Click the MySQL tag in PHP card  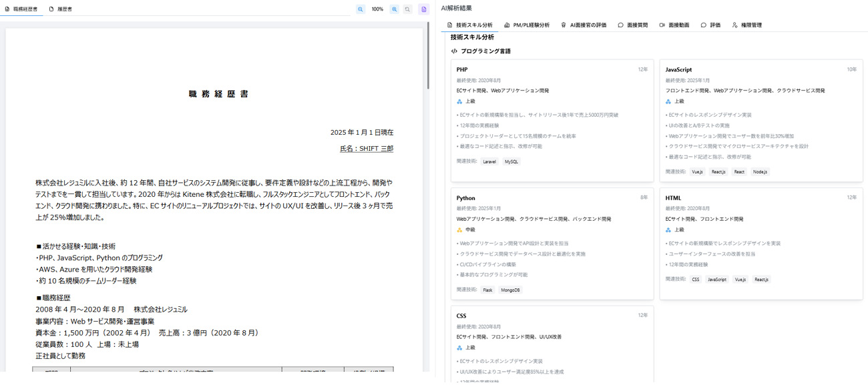tap(511, 161)
